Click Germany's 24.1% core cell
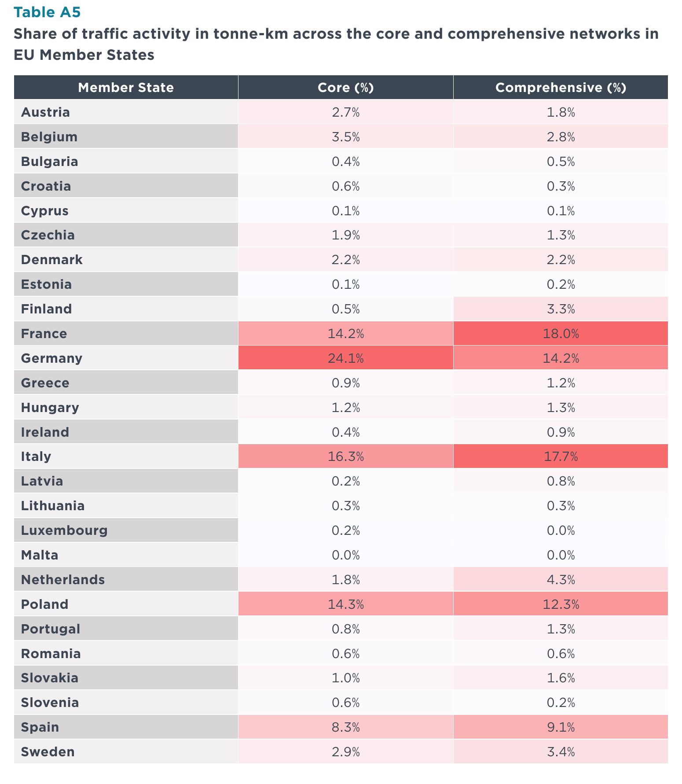The image size is (682, 784). [x=346, y=358]
